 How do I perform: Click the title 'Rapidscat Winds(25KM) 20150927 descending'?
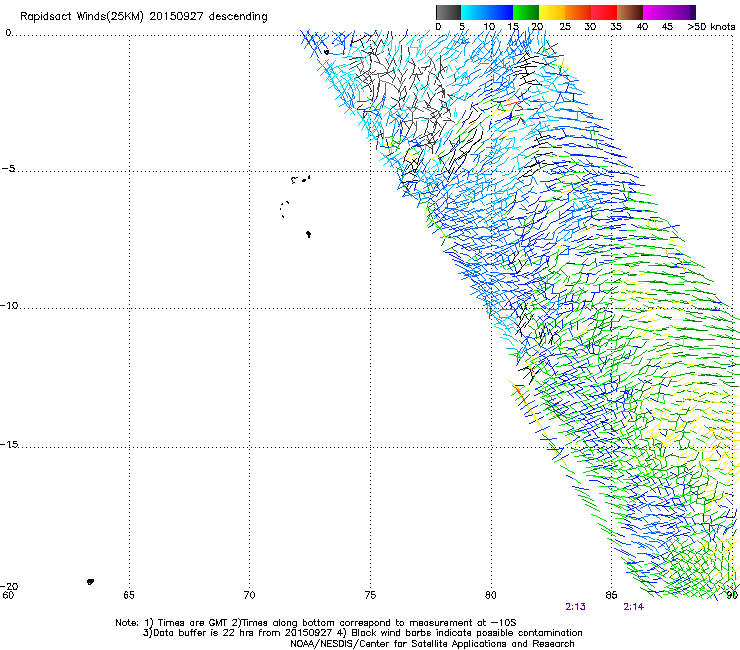(143, 17)
